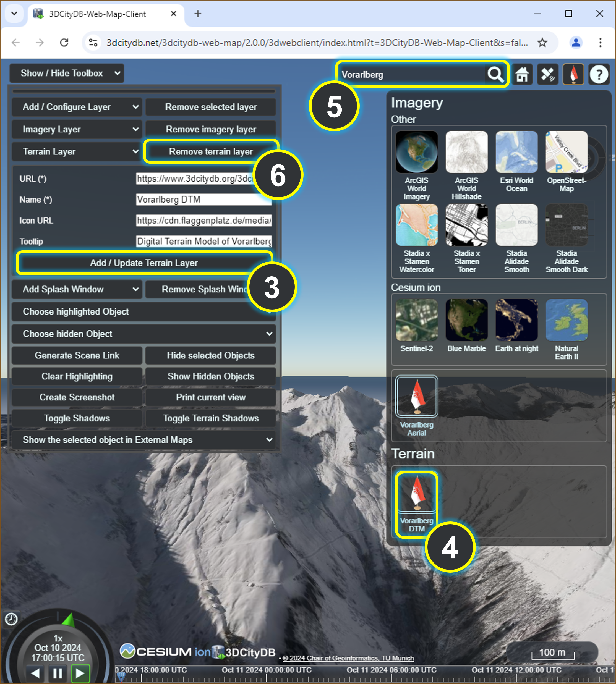The width and height of the screenshot is (616, 684).
Task: Expand Show / Hide Toolbox dropdown
Action: [67, 73]
